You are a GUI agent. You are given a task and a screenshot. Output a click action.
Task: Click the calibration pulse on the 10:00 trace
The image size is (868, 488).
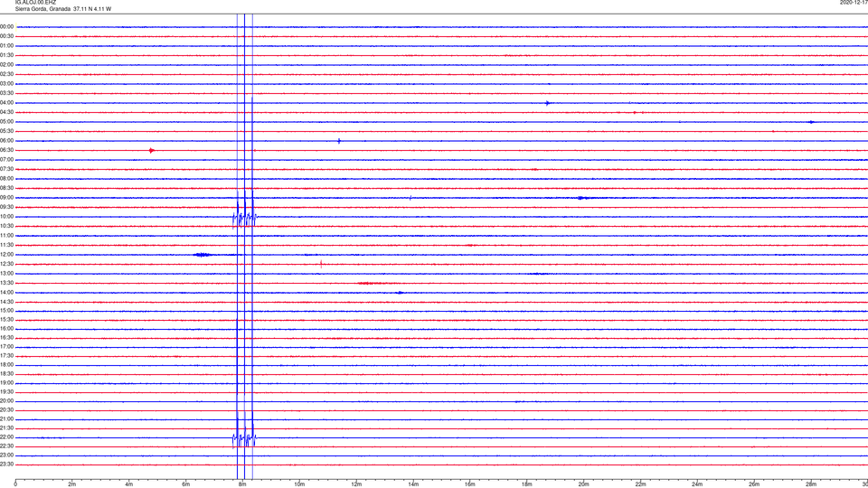point(244,218)
